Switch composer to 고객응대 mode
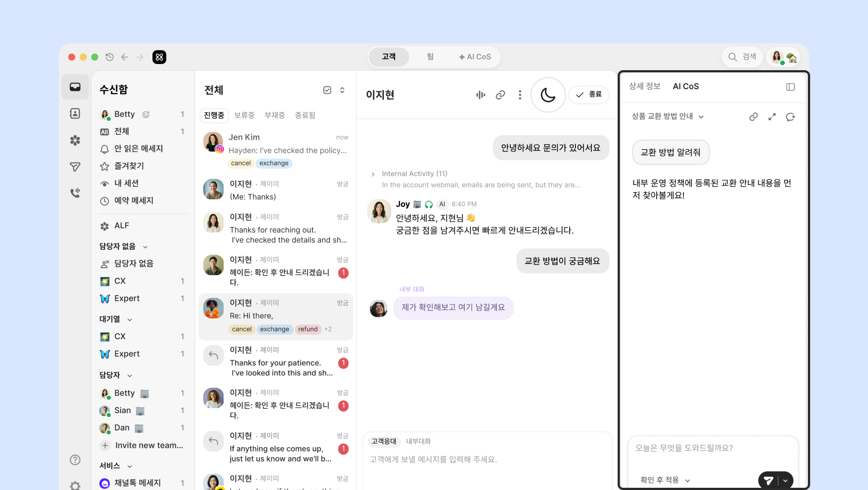 pyautogui.click(x=384, y=442)
